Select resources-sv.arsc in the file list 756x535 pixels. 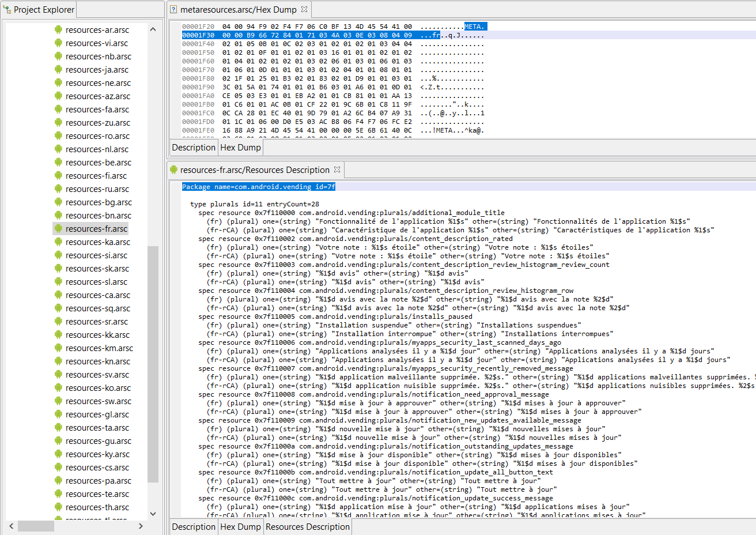tap(97, 375)
